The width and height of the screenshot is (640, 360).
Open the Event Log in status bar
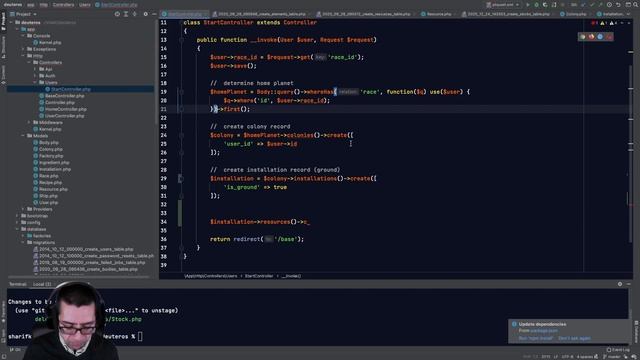[618, 349]
